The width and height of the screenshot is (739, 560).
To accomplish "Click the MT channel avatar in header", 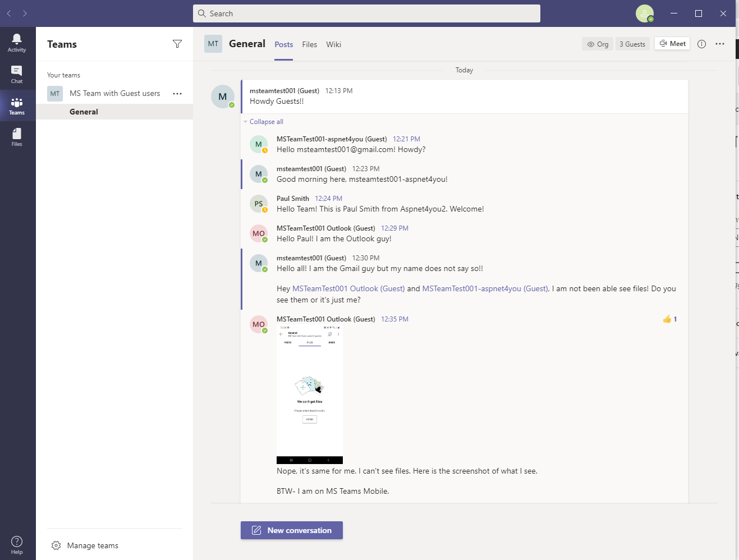I will click(213, 44).
